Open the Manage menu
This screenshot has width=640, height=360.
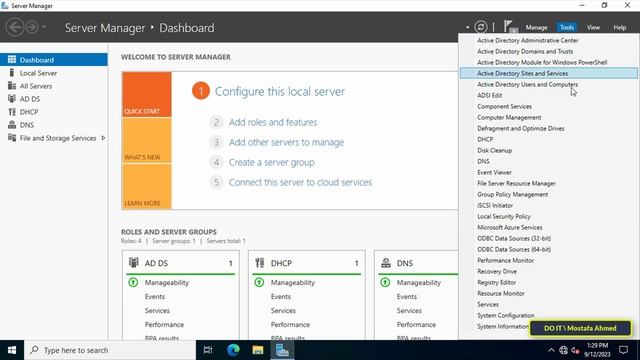pos(536,27)
